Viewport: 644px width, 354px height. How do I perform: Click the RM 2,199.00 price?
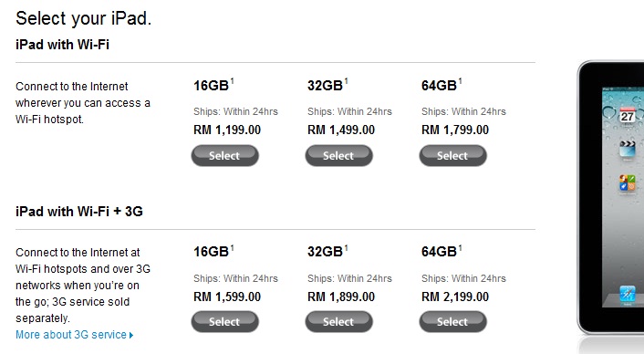(x=455, y=297)
